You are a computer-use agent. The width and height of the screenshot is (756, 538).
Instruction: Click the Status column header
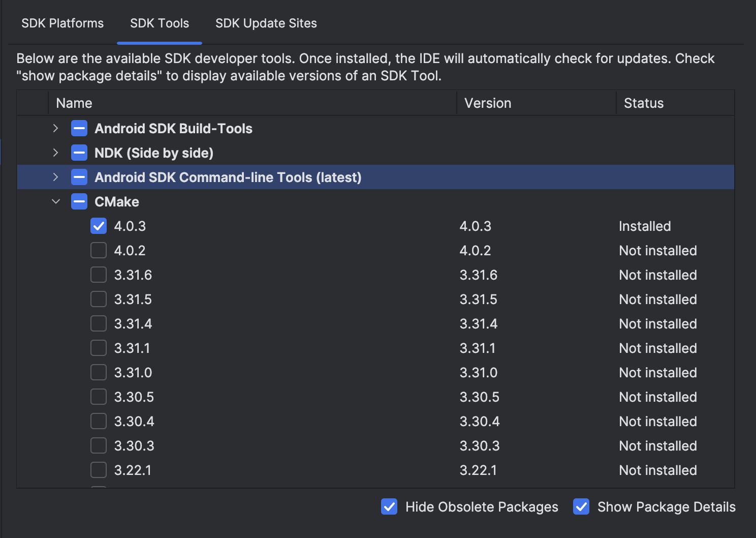[675, 103]
